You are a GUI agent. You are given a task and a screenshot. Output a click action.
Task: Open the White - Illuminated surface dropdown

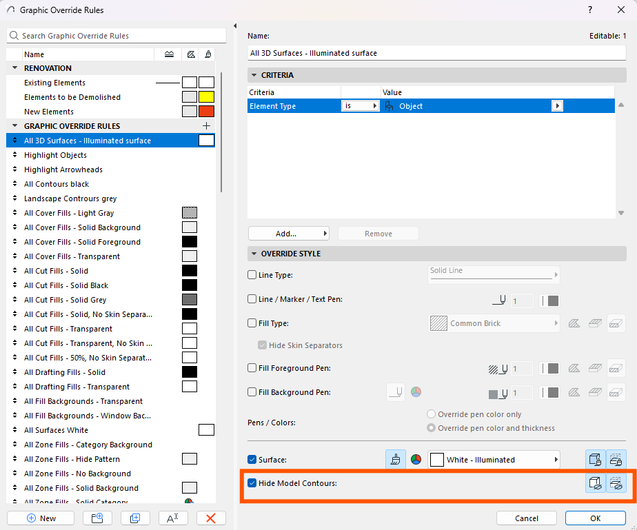(494, 459)
